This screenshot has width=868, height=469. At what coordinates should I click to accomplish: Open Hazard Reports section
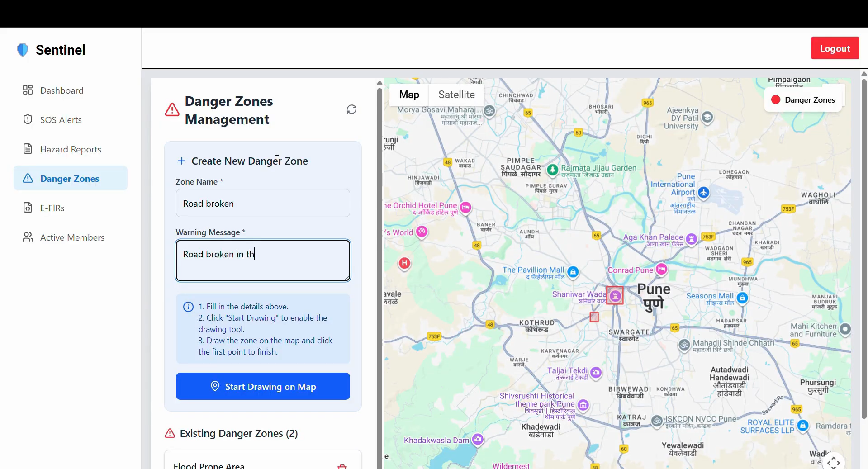(x=71, y=149)
